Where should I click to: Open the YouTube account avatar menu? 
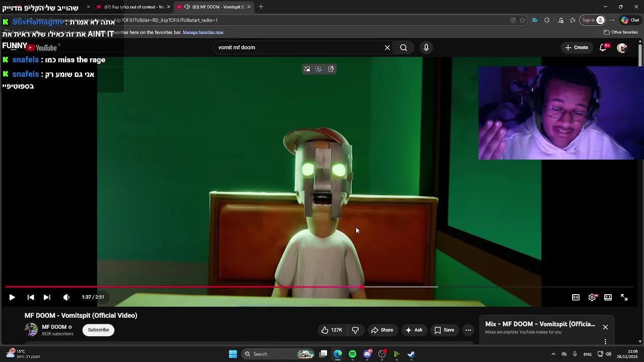(x=622, y=48)
